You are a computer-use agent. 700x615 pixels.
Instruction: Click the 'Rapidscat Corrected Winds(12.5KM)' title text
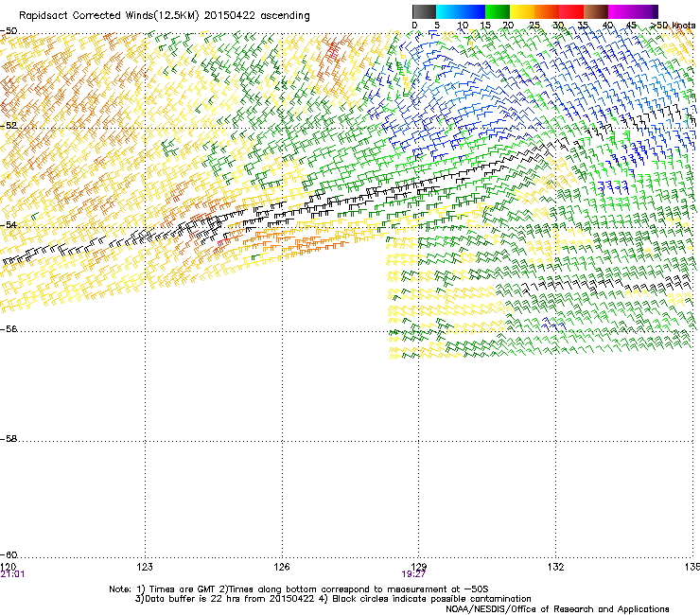coord(109,16)
